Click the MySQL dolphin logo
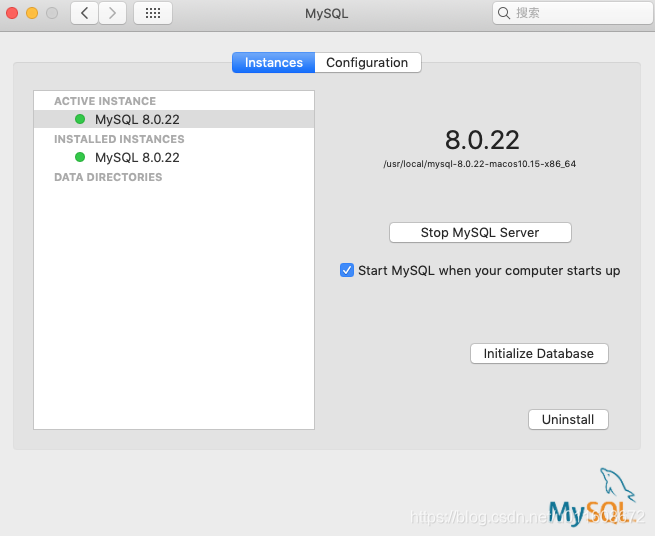The height and width of the screenshot is (536, 655). [x=593, y=497]
